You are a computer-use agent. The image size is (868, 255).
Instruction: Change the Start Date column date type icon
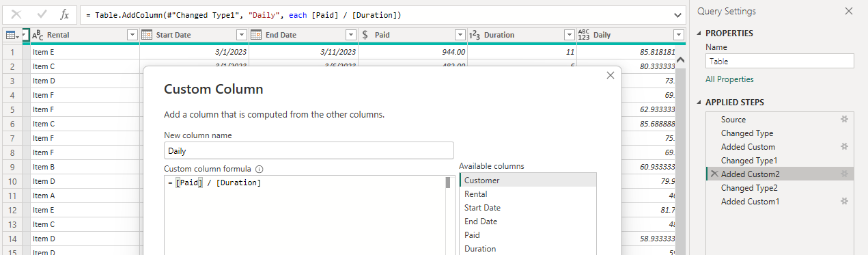tap(148, 35)
